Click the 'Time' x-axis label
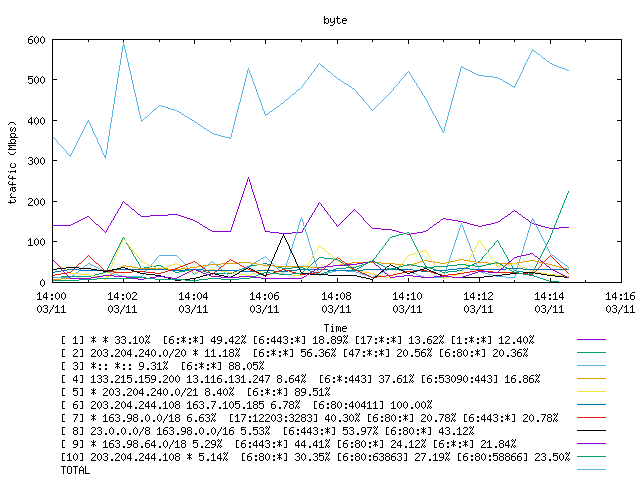This screenshot has height=480, width=640. click(335, 328)
